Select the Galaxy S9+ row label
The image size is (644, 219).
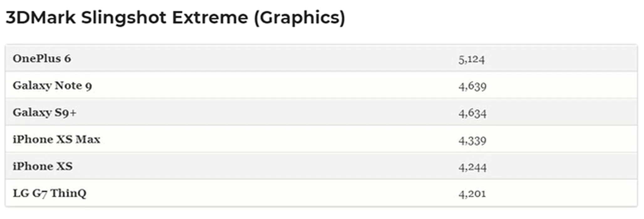point(45,113)
